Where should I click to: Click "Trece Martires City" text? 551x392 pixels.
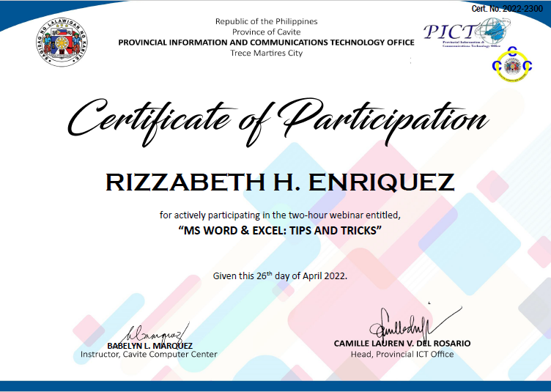pyautogui.click(x=267, y=53)
